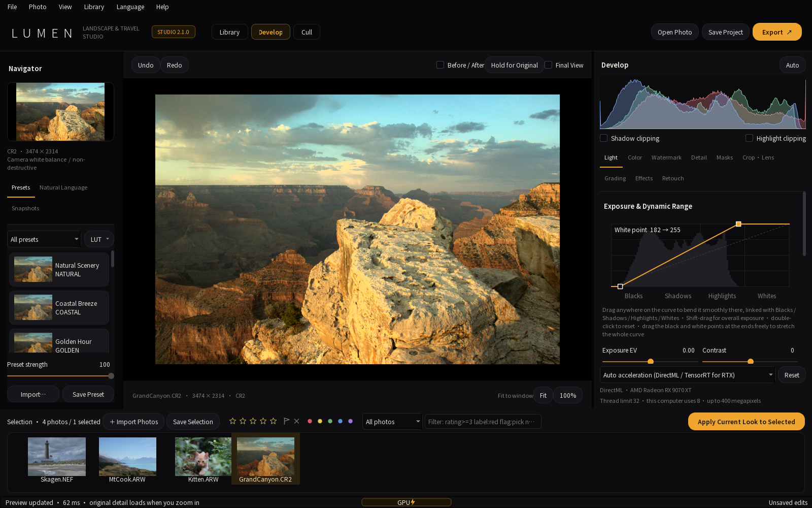Click the Undo button
The image size is (812, 508).
tap(146, 65)
